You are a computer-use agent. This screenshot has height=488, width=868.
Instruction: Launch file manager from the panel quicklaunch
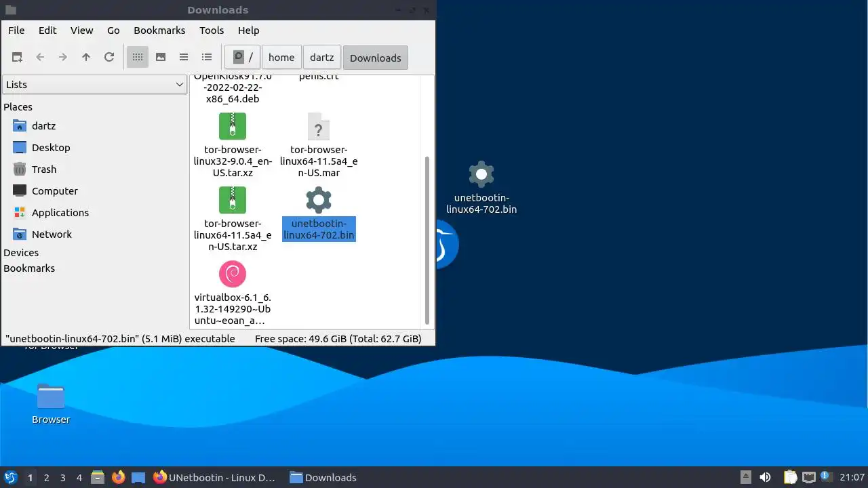pyautogui.click(x=98, y=477)
